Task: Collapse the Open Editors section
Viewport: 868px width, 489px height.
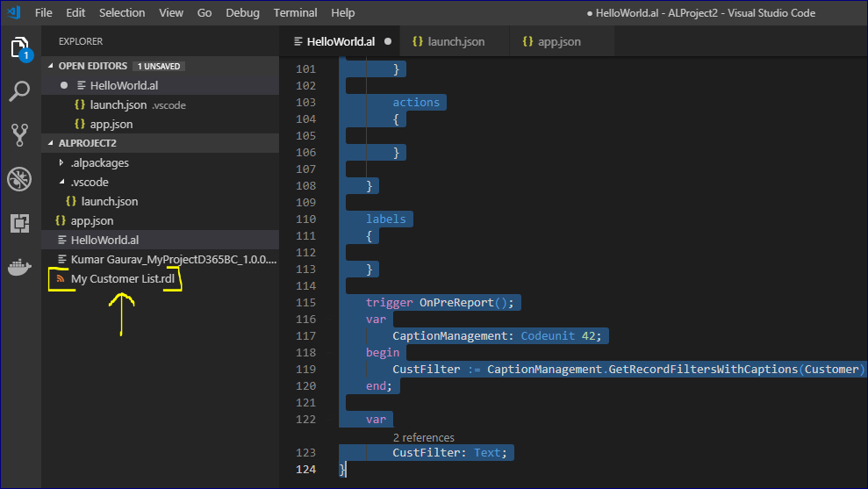Action: [51, 66]
